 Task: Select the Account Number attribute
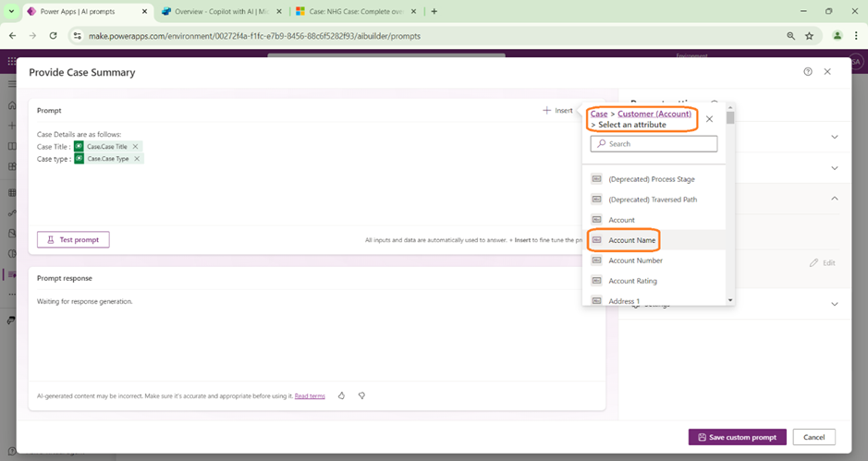pos(635,261)
